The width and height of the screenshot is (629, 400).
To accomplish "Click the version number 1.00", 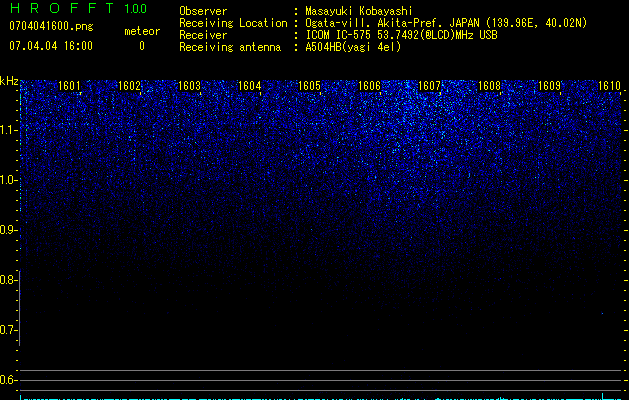I will tap(136, 9).
